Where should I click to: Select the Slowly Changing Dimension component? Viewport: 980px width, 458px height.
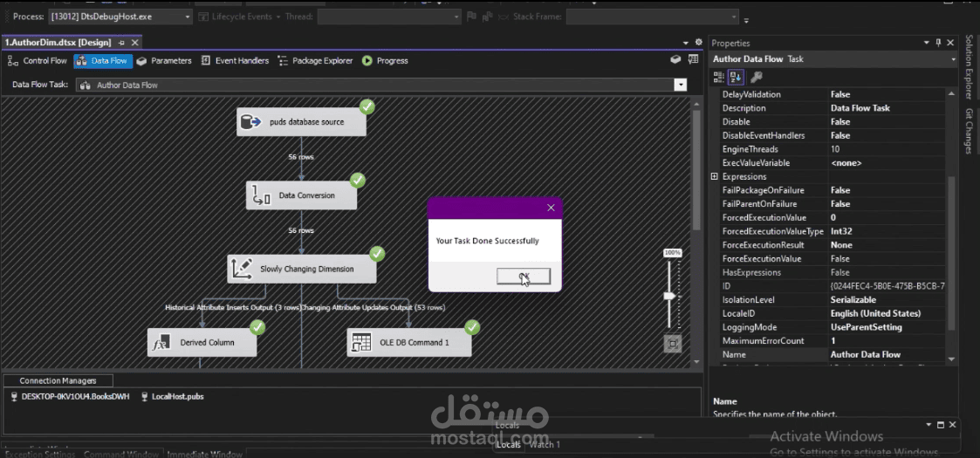[x=302, y=269]
